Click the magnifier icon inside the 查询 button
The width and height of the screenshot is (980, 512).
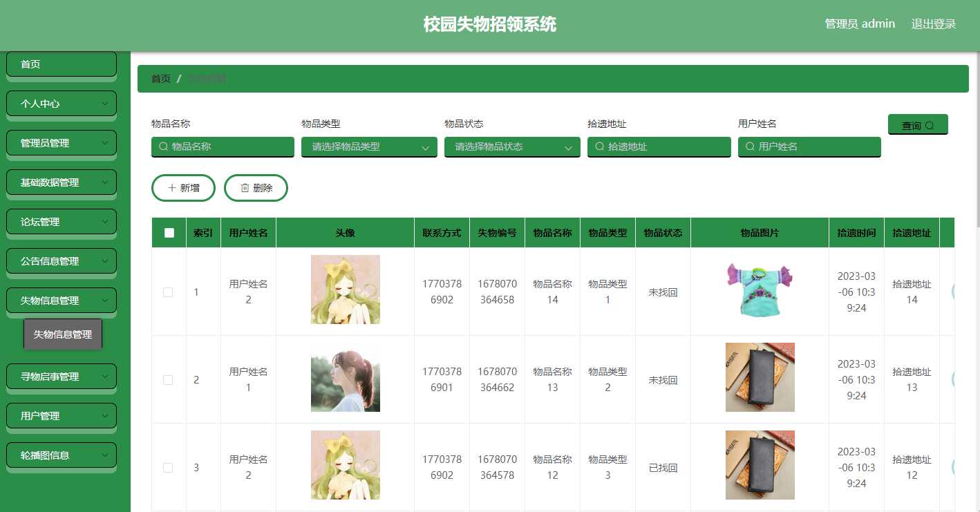coord(928,124)
